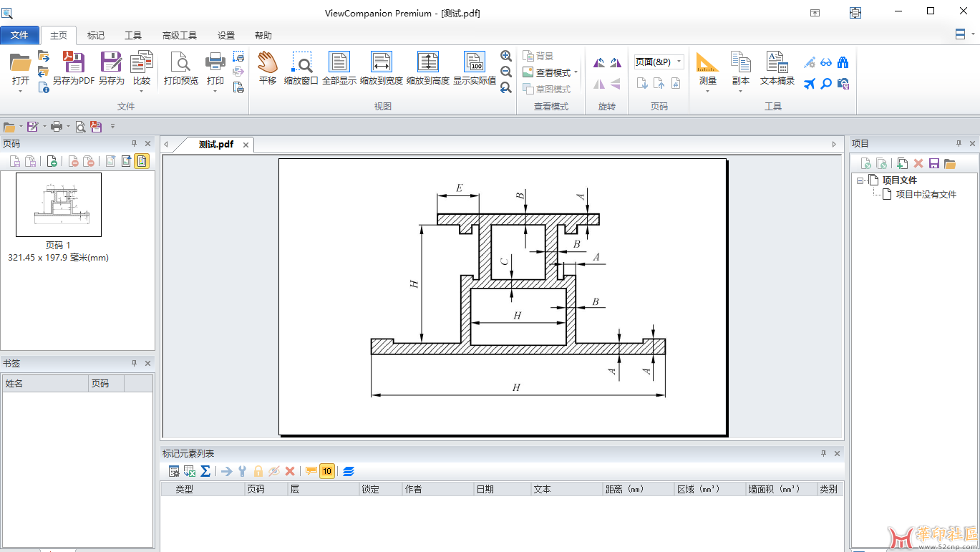
Task: Click the 另存为 save-as icon
Action: [x=111, y=62]
